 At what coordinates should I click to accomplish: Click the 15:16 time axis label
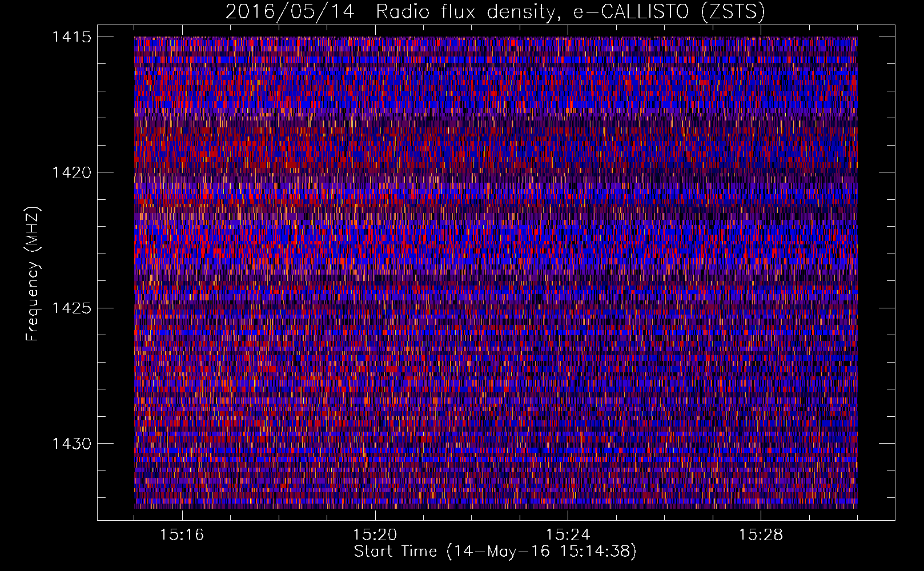click(182, 535)
